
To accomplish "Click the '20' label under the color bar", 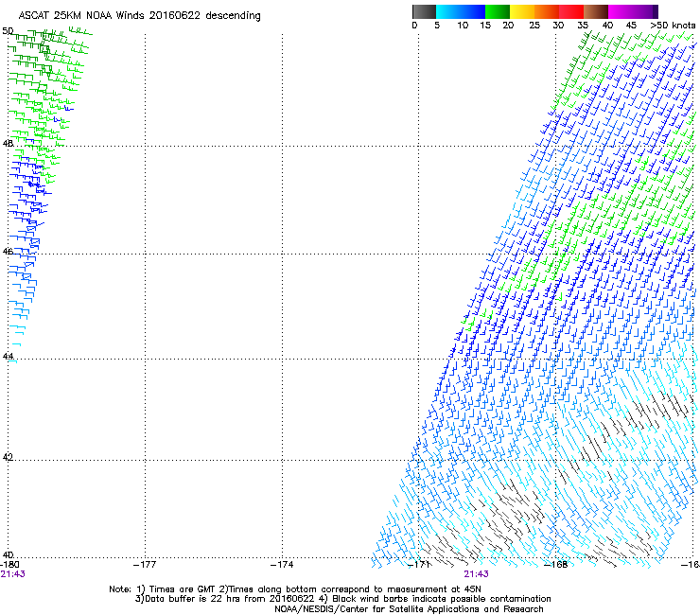I will point(508,26).
